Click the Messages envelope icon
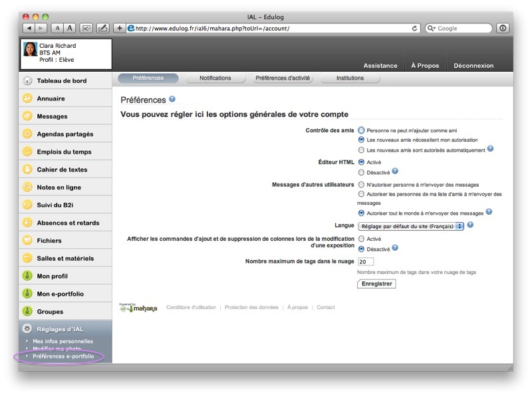The image size is (532, 397). tap(27, 116)
